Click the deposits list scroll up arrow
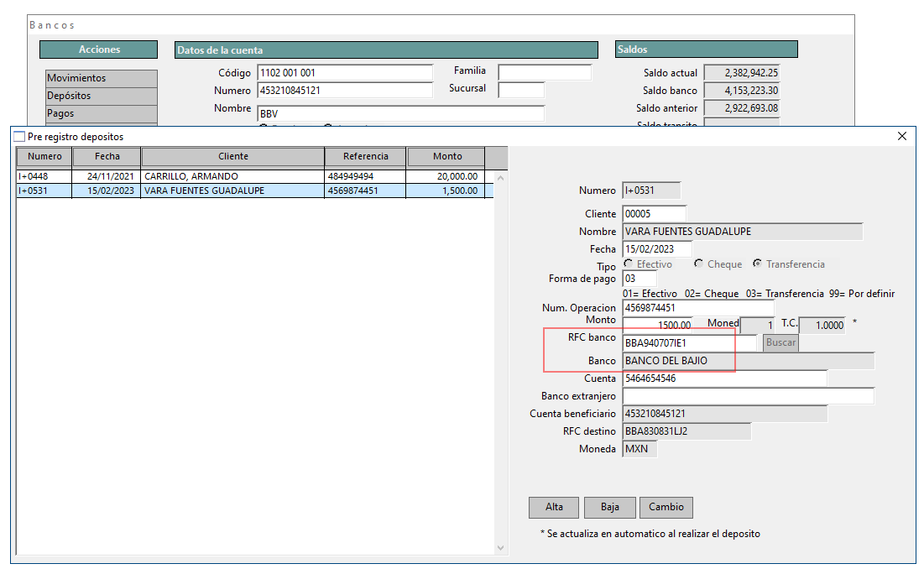The height and width of the screenshot is (569, 924). coord(502,177)
